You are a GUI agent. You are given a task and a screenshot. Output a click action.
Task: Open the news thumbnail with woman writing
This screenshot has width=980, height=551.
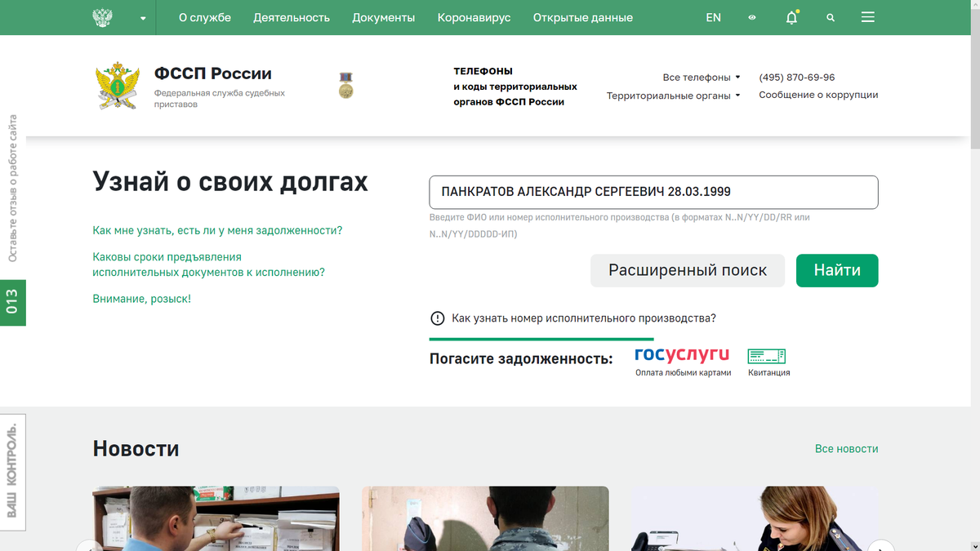[755, 518]
